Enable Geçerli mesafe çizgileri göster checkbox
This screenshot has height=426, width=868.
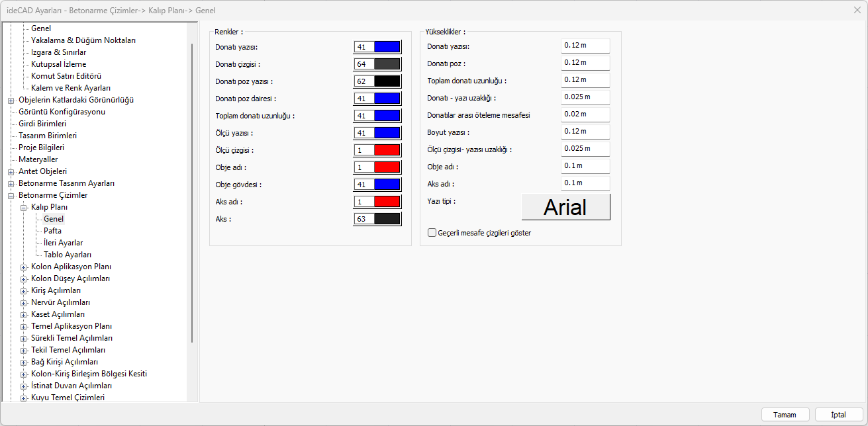pyautogui.click(x=432, y=233)
